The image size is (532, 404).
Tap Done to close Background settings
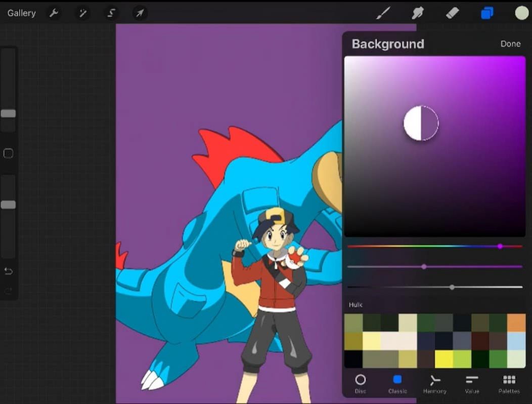coord(510,44)
